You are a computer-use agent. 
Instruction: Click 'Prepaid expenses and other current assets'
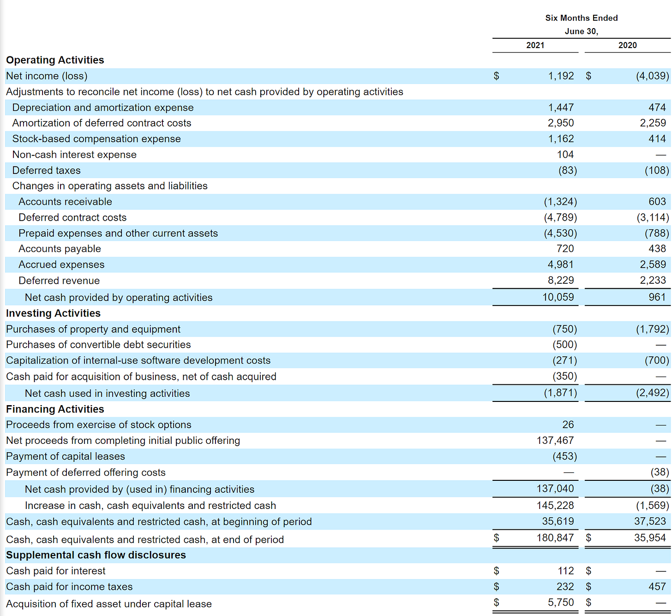point(118,233)
